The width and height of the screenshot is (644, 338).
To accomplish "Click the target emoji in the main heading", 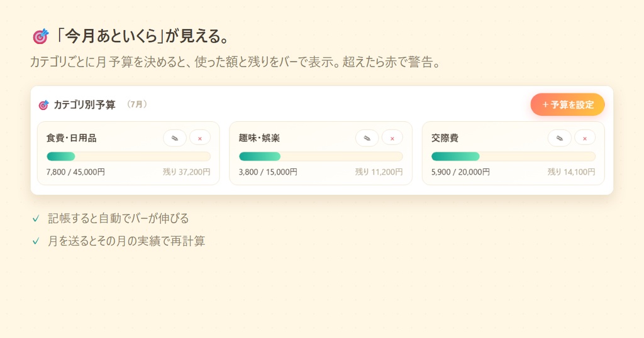I will (x=40, y=36).
